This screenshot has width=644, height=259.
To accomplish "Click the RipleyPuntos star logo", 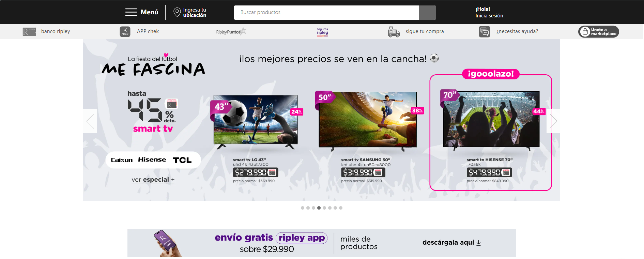I will pos(231,32).
